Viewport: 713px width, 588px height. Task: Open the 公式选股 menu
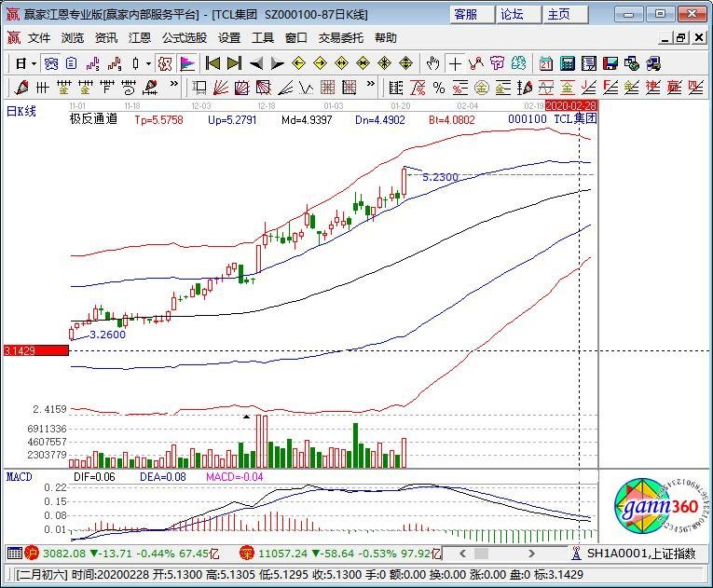click(x=185, y=38)
